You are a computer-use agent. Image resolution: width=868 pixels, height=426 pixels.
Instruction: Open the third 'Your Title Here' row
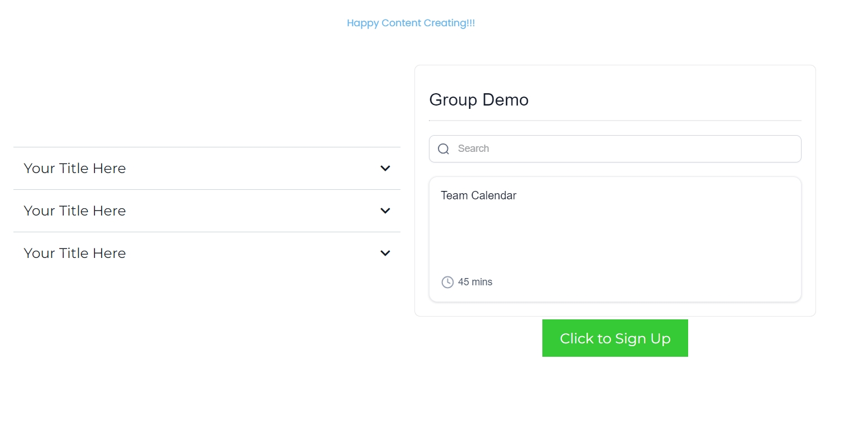75,253
